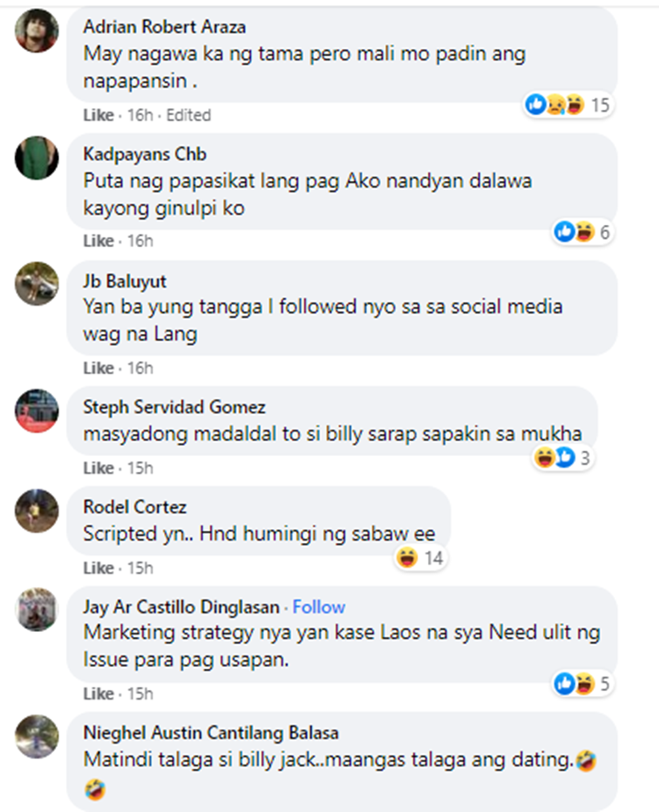Like Rodel Cortez's Scripted comment
This screenshot has height=812, width=659.
[98, 568]
